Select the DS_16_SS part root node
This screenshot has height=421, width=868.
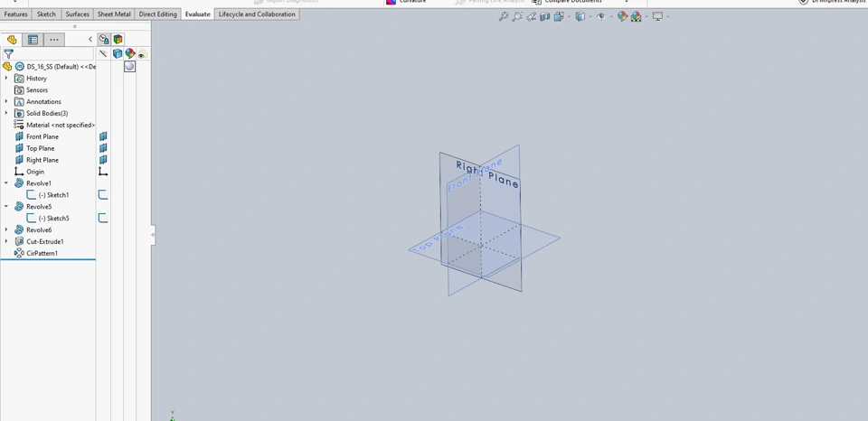(61, 66)
